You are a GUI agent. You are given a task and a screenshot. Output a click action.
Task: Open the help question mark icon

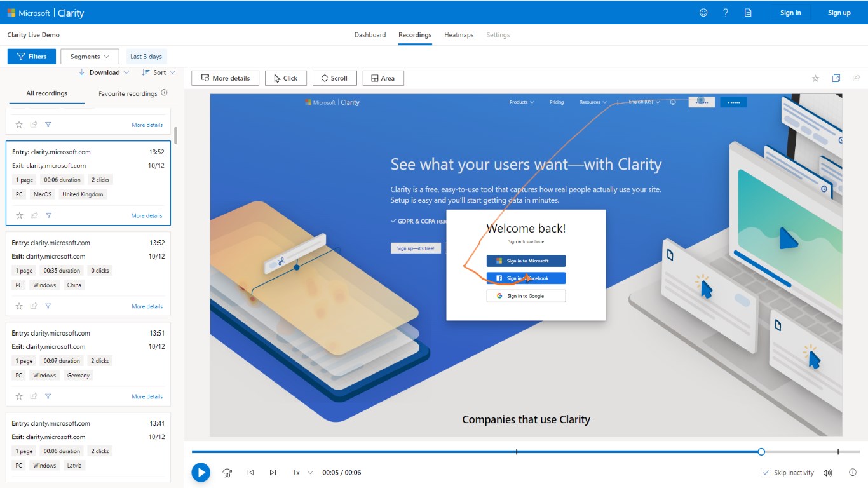pyautogui.click(x=726, y=12)
